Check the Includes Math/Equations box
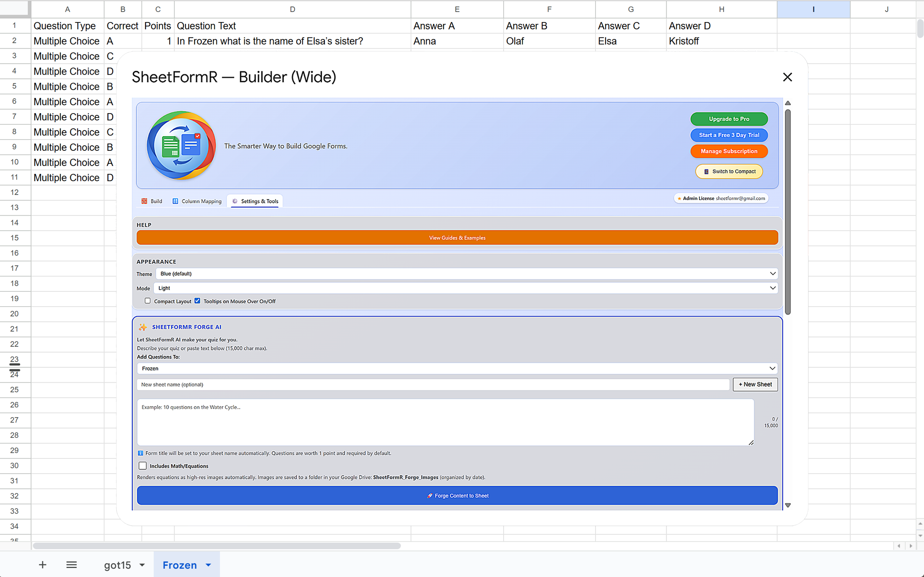This screenshot has width=924, height=577. point(143,466)
